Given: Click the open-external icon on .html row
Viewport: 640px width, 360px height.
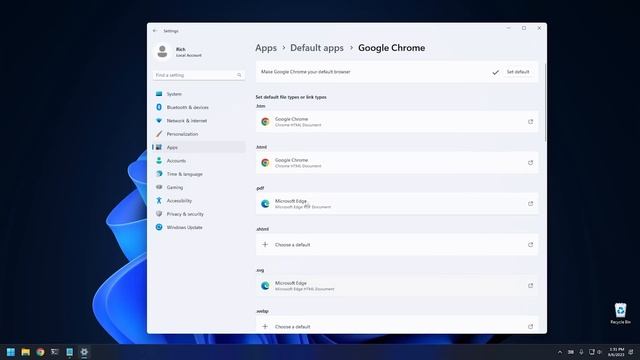Looking at the screenshot, I should pos(530,162).
